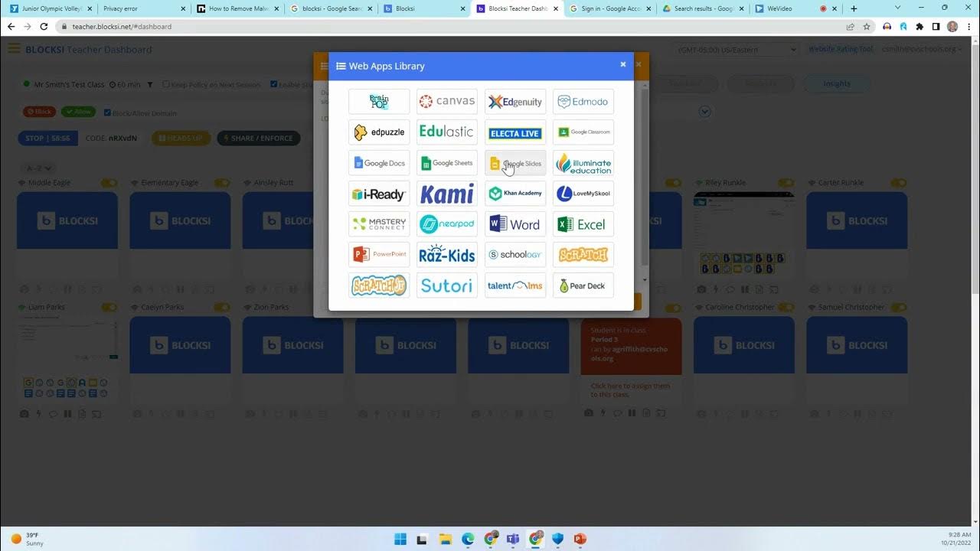Choose the Microsoft Word app tile
The width and height of the screenshot is (980, 551).
515,224
